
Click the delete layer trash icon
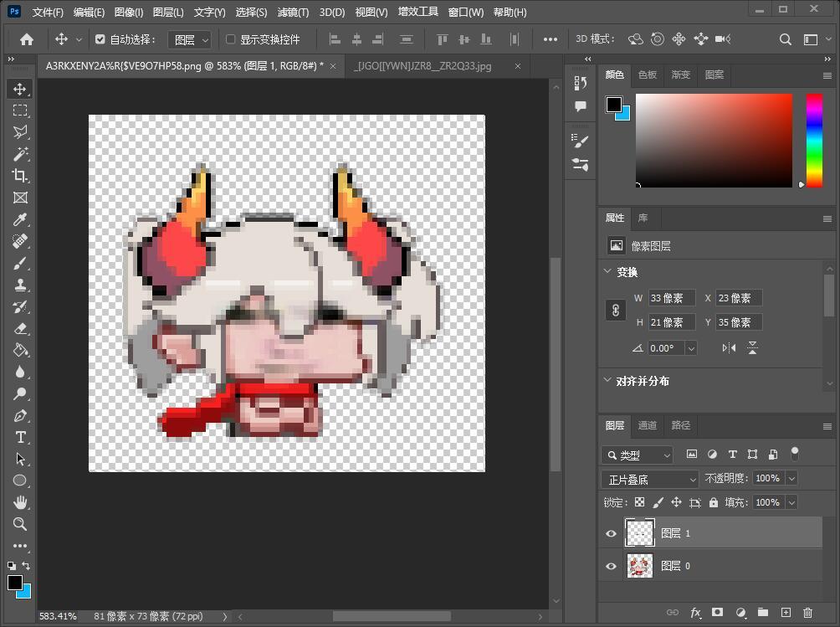point(807,613)
